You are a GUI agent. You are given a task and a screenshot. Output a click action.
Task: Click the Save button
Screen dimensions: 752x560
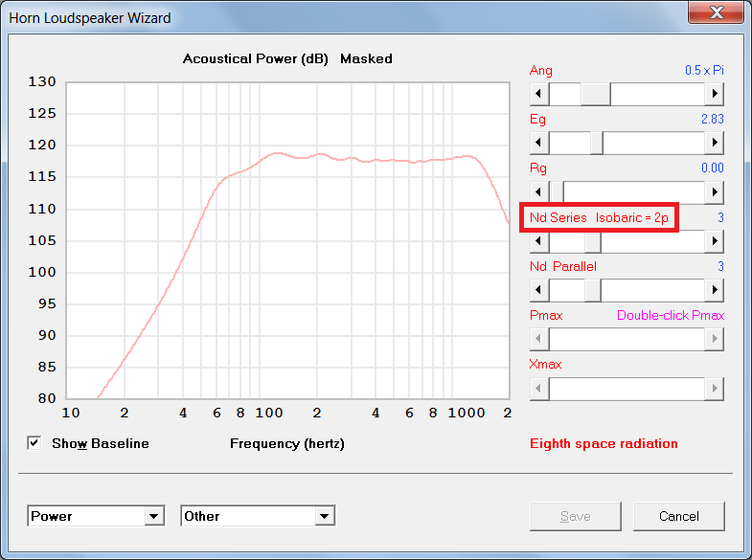coord(576,516)
